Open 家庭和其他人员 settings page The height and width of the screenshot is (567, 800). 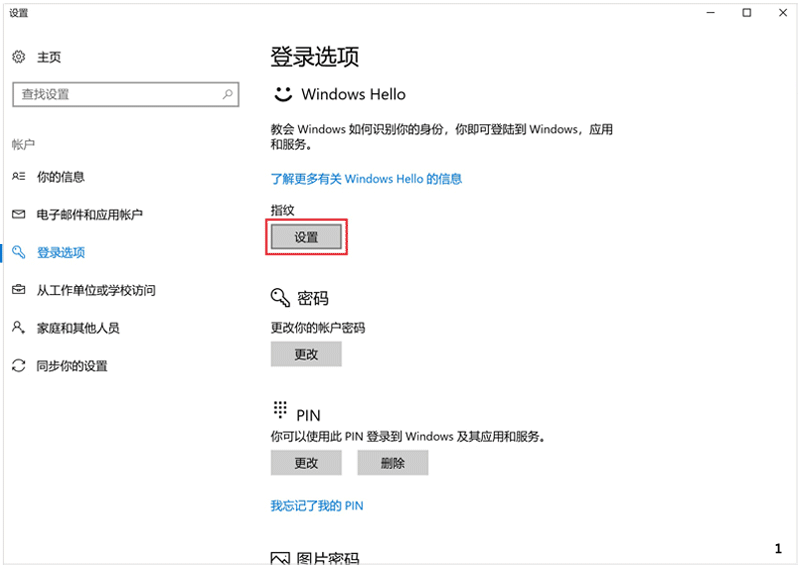[x=78, y=328]
